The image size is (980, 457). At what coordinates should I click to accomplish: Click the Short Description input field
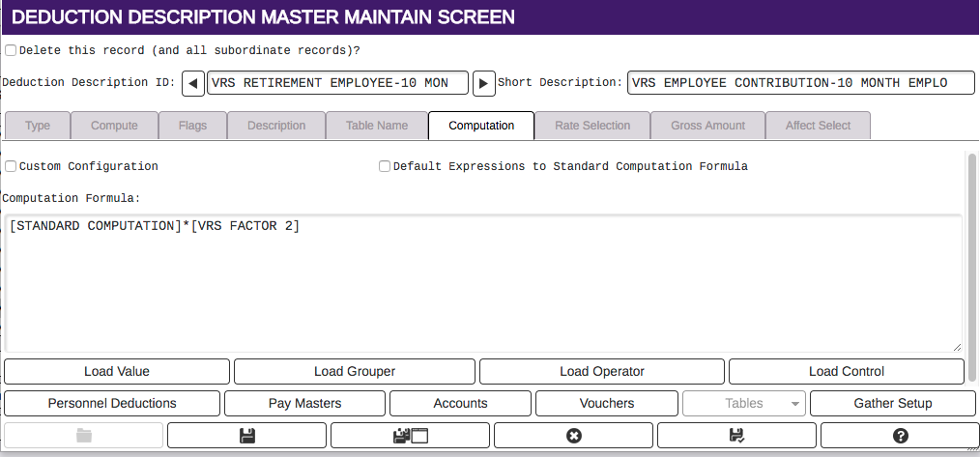[800, 82]
